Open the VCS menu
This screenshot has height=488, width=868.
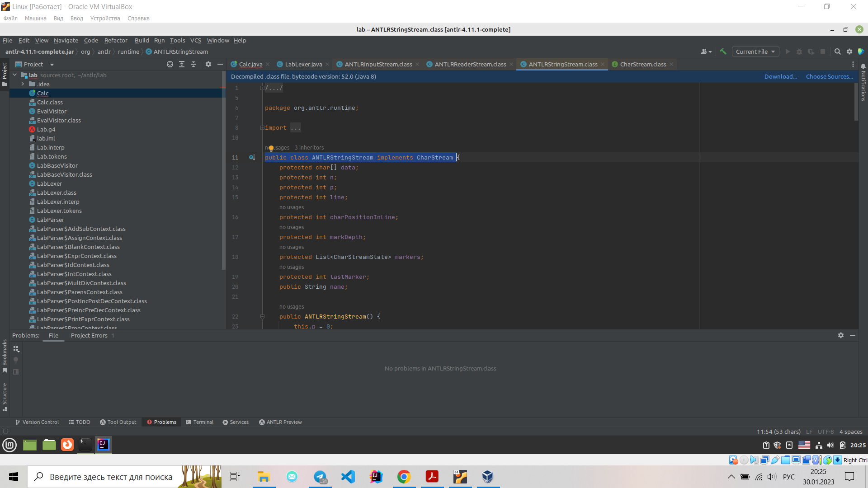coord(195,40)
